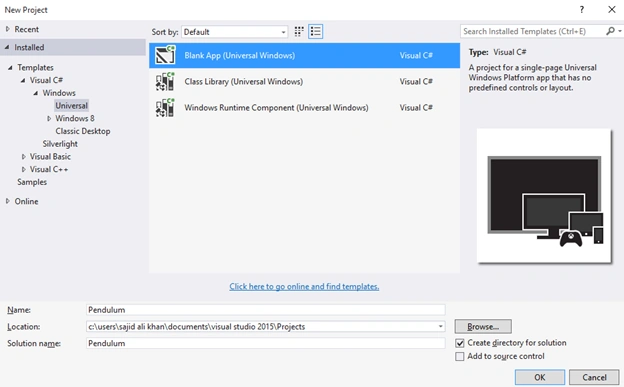Select Class Library (Universal Windows) template
The image size is (624, 387).
click(304, 82)
